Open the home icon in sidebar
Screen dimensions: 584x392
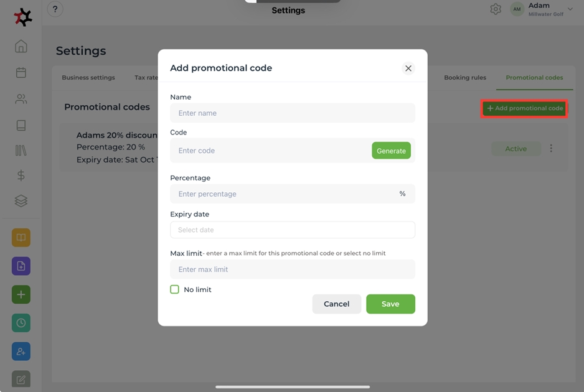pos(21,47)
